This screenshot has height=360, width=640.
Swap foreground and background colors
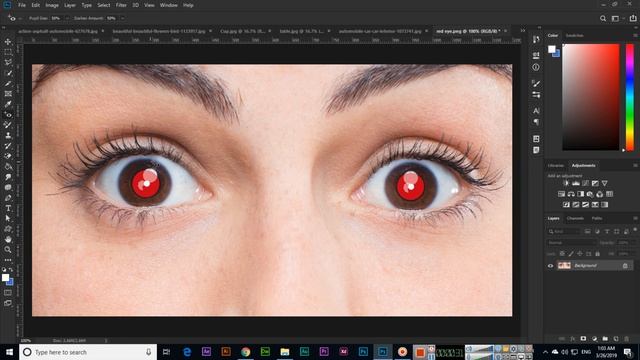coord(11,270)
